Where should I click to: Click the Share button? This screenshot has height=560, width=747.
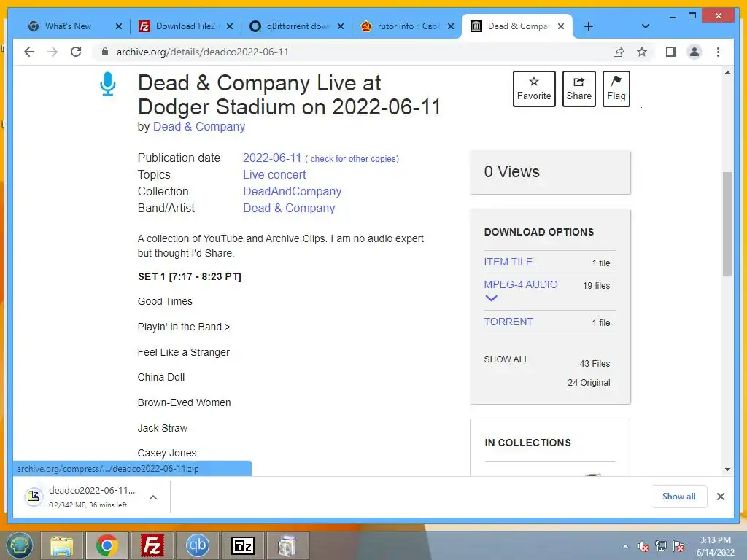tap(578, 88)
